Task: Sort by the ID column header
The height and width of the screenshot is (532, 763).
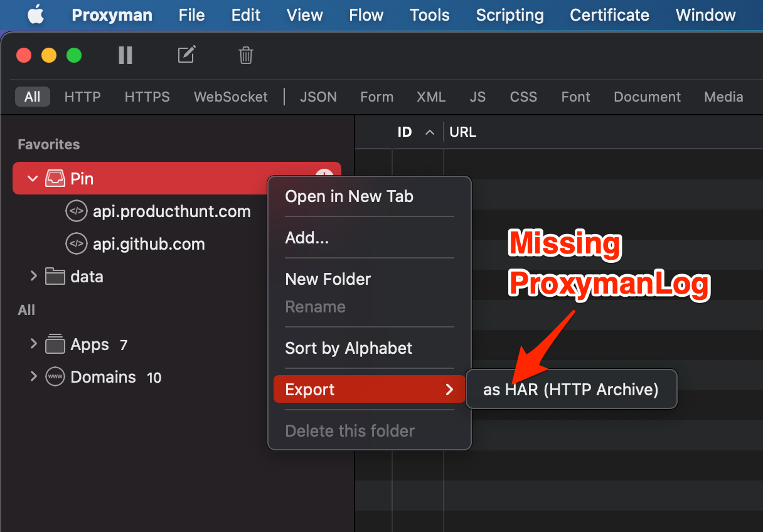Action: pyautogui.click(x=405, y=132)
